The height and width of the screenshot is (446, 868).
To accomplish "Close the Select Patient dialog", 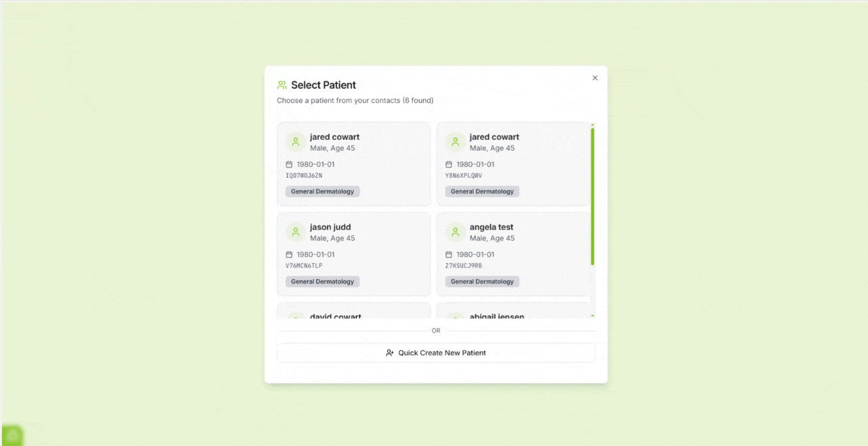I will pyautogui.click(x=595, y=78).
